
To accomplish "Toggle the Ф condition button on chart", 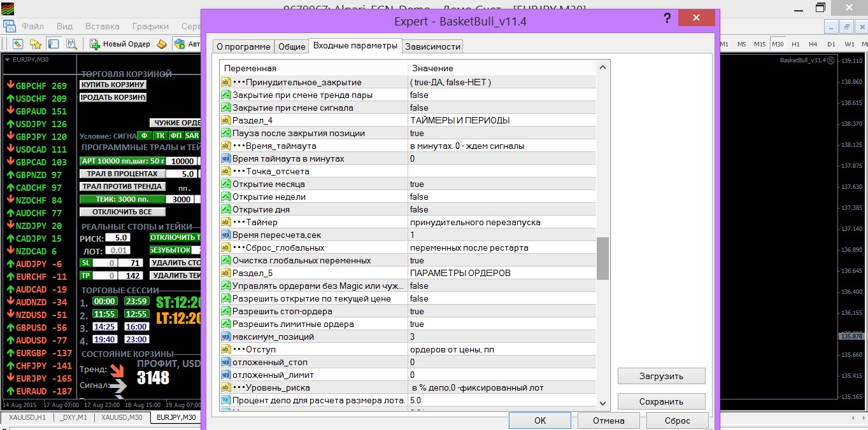I will pyautogui.click(x=145, y=135).
